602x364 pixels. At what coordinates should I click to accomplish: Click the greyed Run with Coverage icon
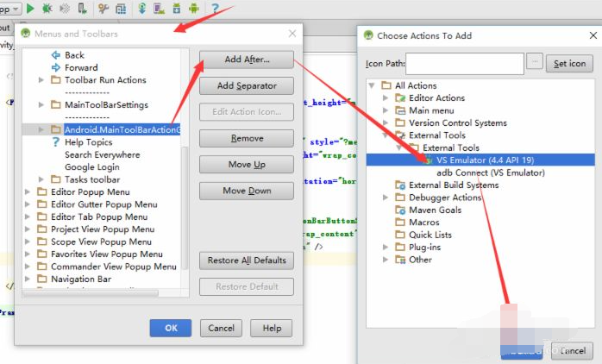(65, 8)
